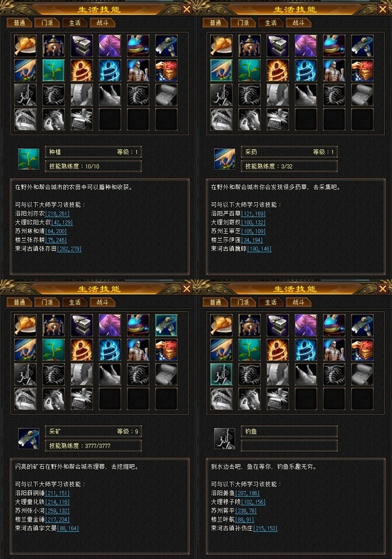The image size is (392, 559).
Task: Click the muscular man skill icon in top-left panel
Action: click(138, 70)
